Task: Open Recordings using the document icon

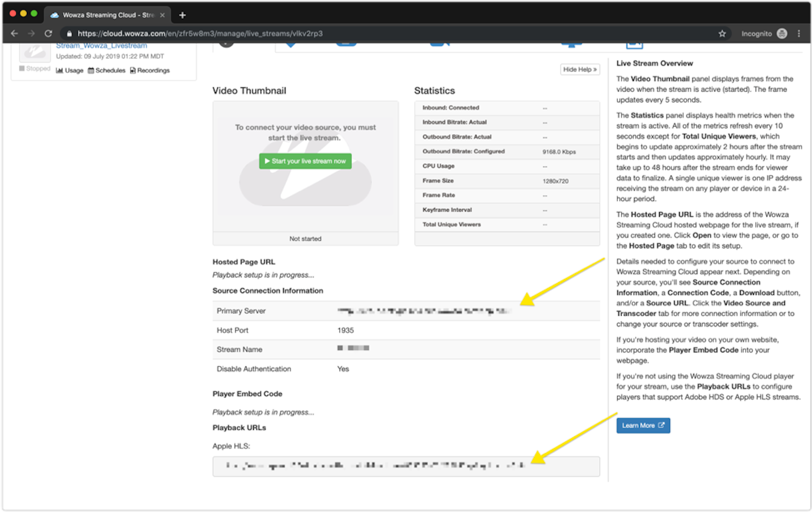Action: (x=131, y=70)
